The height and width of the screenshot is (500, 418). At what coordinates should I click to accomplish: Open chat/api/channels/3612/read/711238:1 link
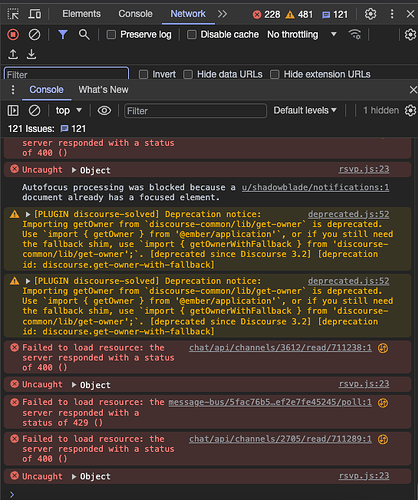280,348
